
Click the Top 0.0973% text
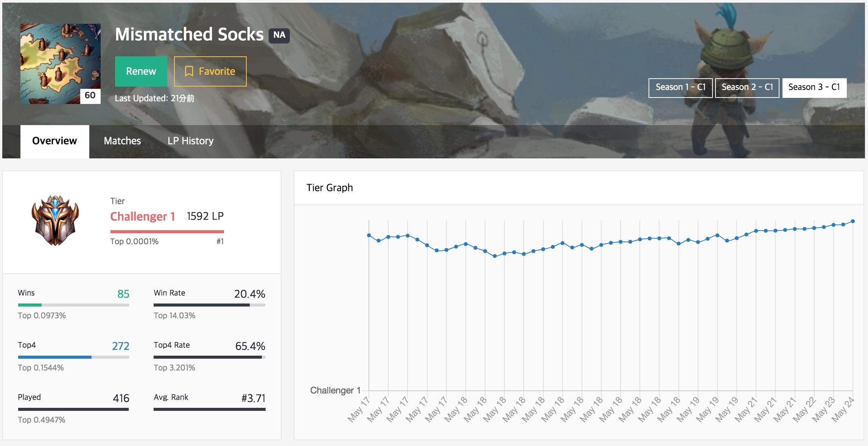click(x=42, y=316)
